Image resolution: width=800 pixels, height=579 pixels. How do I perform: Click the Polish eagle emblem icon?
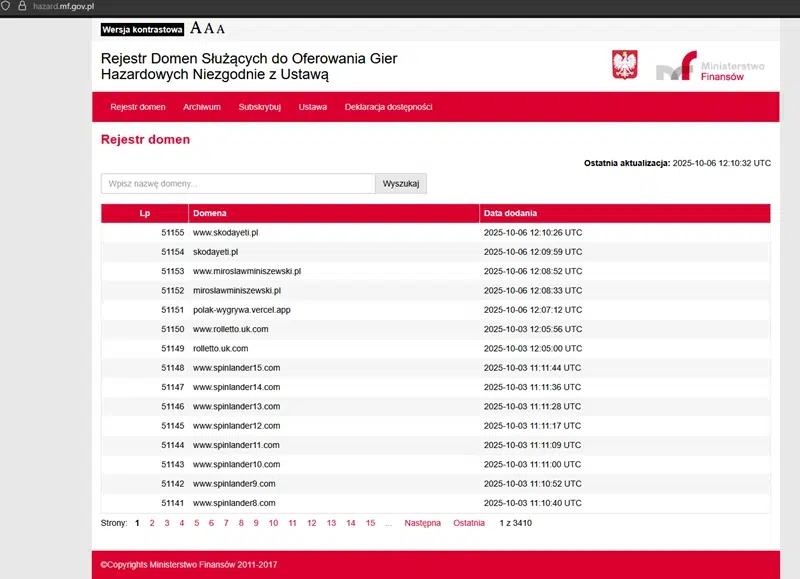(x=624, y=64)
